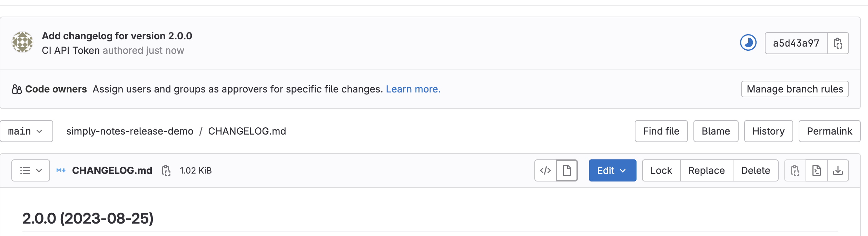Image resolution: width=868 pixels, height=236 pixels.
Task: Download CHANGELOG.md with the download icon
Action: (838, 170)
